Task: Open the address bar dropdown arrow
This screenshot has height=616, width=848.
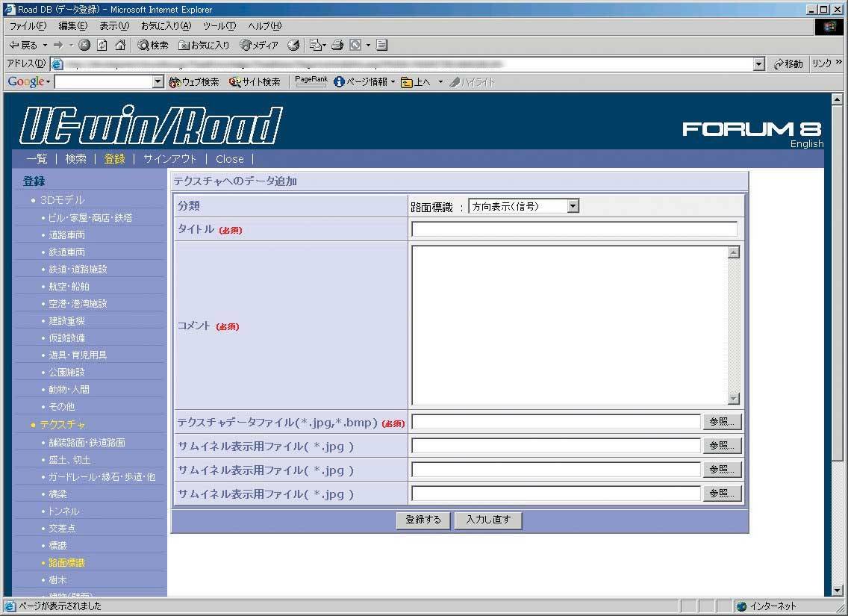Action: 758,64
